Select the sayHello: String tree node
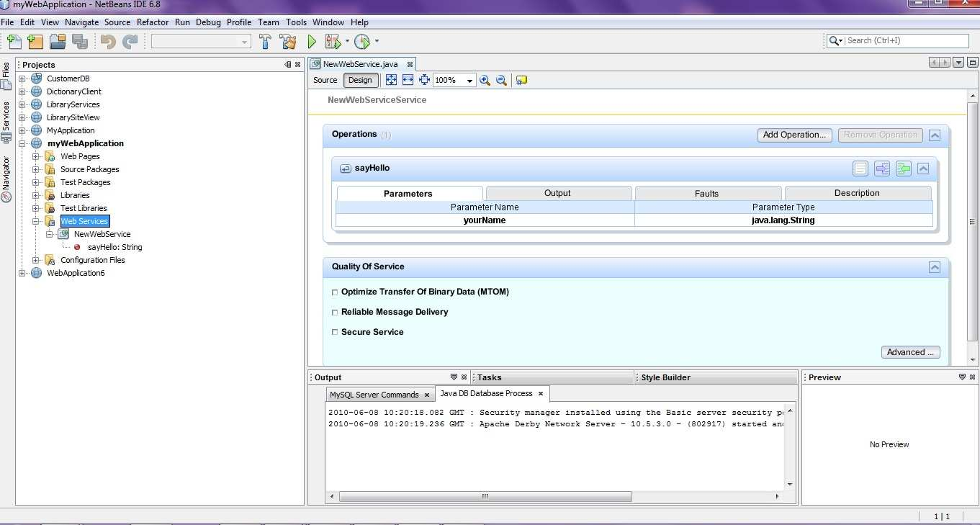Screen dimensions: 980x525 coord(115,247)
